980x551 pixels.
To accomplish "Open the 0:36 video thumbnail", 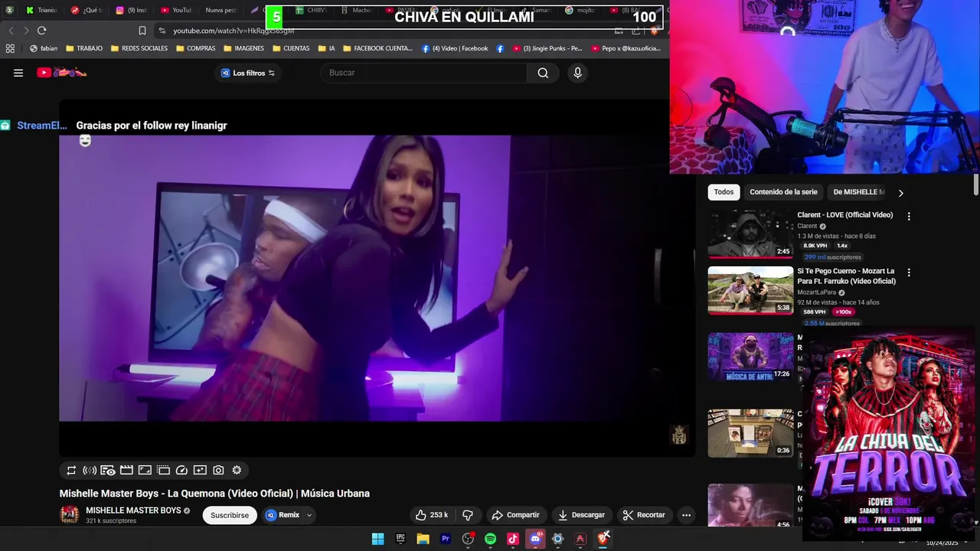I will [x=750, y=433].
